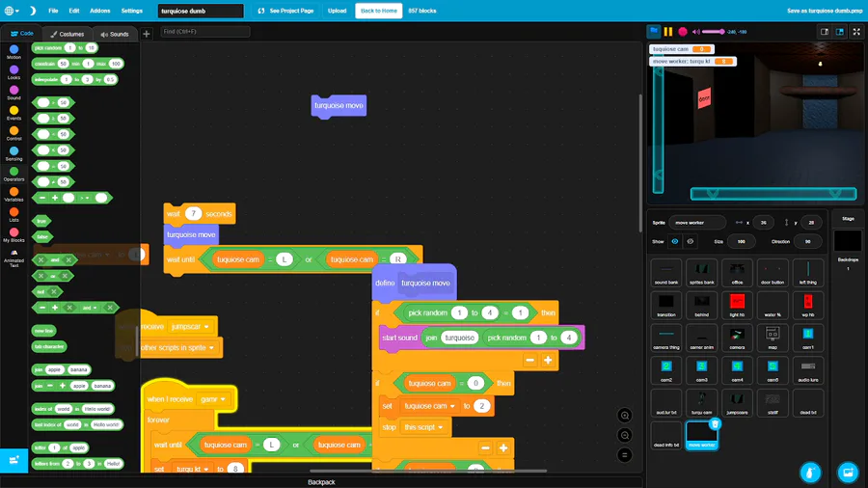Image resolution: width=868 pixels, height=488 pixels.
Task: Click See Project Page button
Action: (285, 11)
